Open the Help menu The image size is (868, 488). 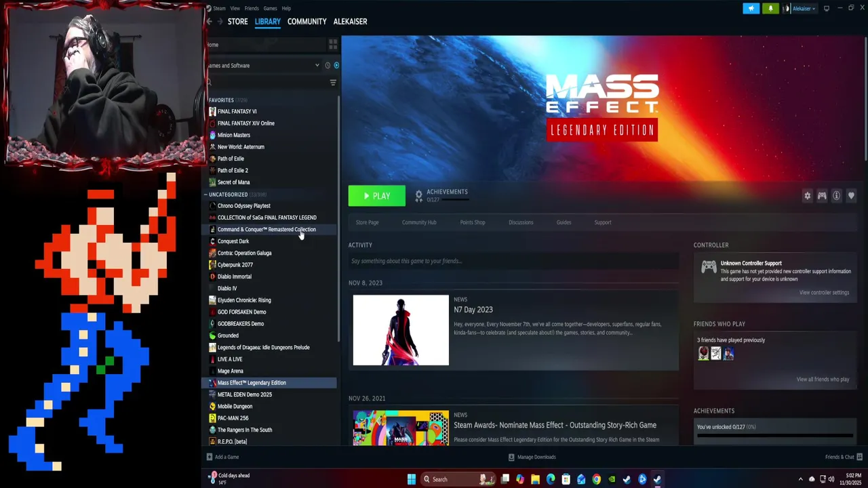click(286, 8)
